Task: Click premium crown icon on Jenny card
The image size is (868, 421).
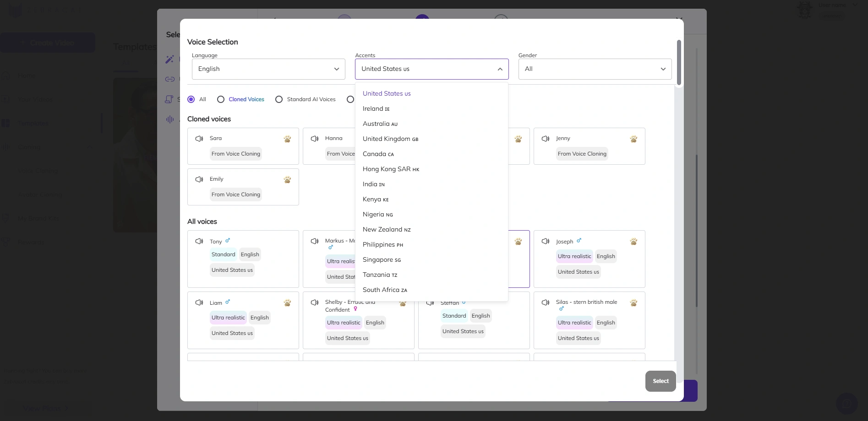Action: point(633,139)
